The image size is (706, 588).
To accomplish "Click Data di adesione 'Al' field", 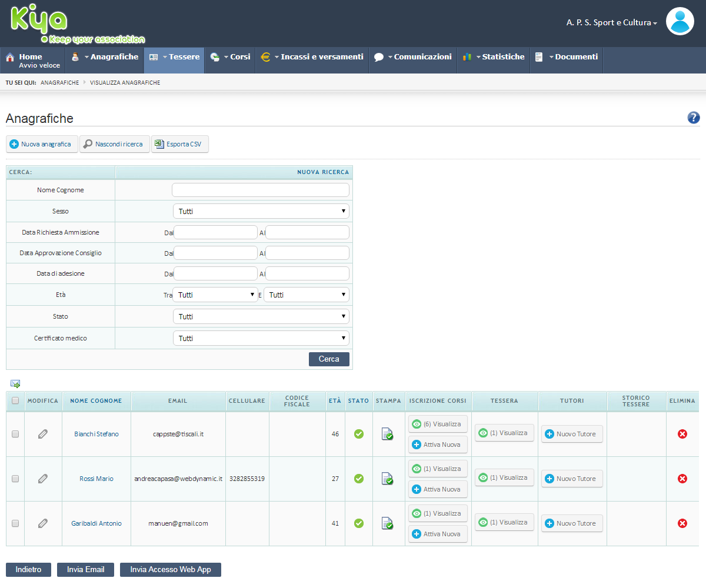I will 307,273.
